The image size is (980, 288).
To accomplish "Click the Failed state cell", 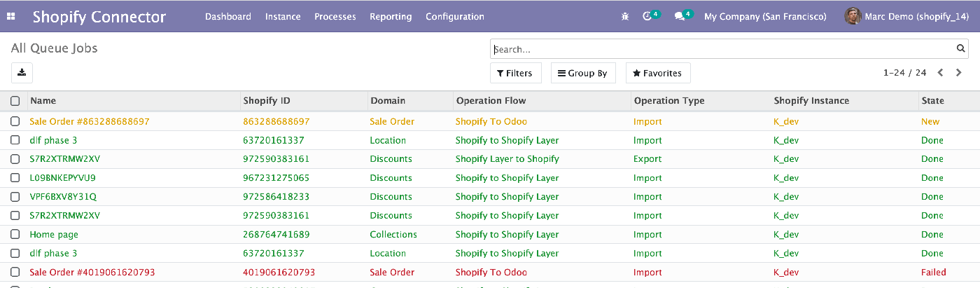I will 934,273.
